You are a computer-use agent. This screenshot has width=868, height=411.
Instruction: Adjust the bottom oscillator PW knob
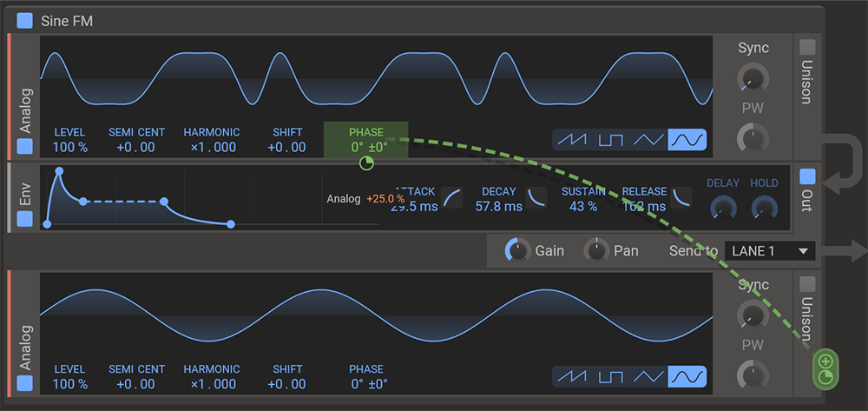753,375
